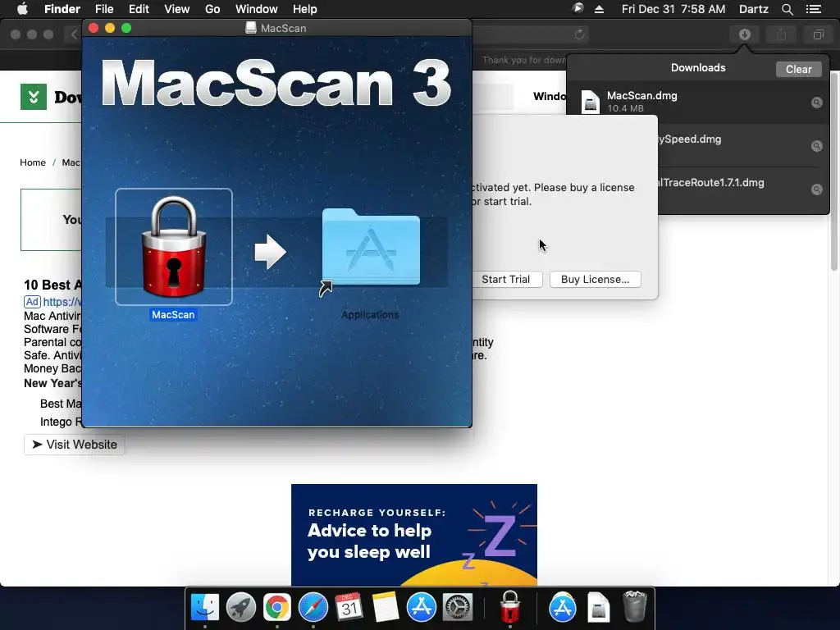Click Buy License... button
Viewport: 840px width, 630px height.
[x=596, y=279]
